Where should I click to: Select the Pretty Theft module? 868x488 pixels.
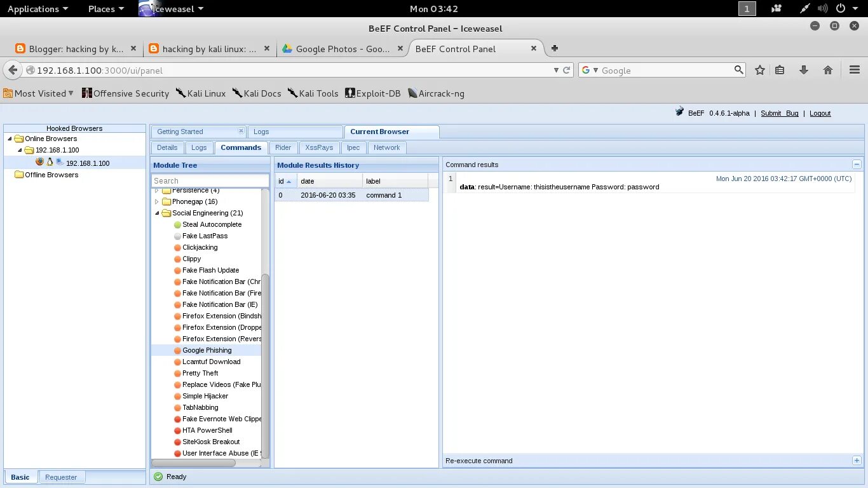click(196, 373)
